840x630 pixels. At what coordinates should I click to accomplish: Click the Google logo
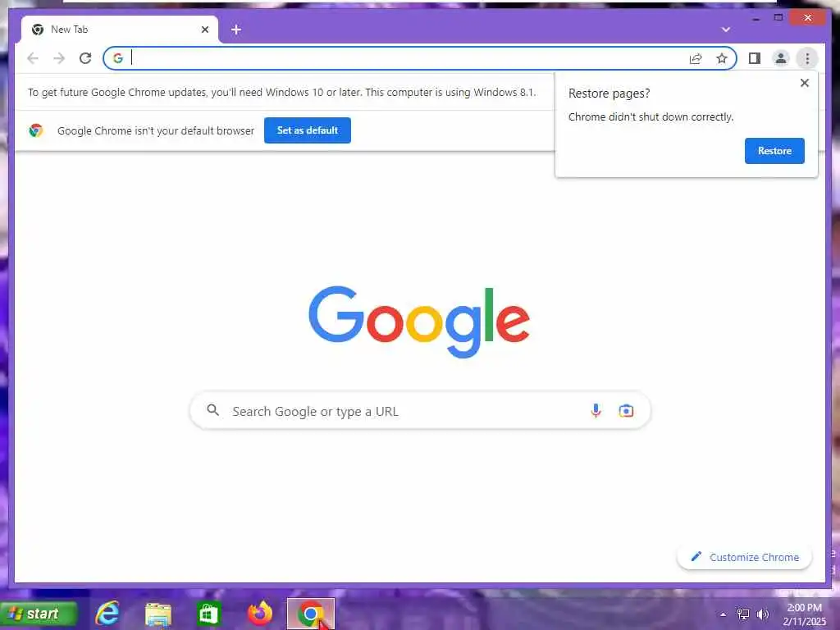pos(419,322)
